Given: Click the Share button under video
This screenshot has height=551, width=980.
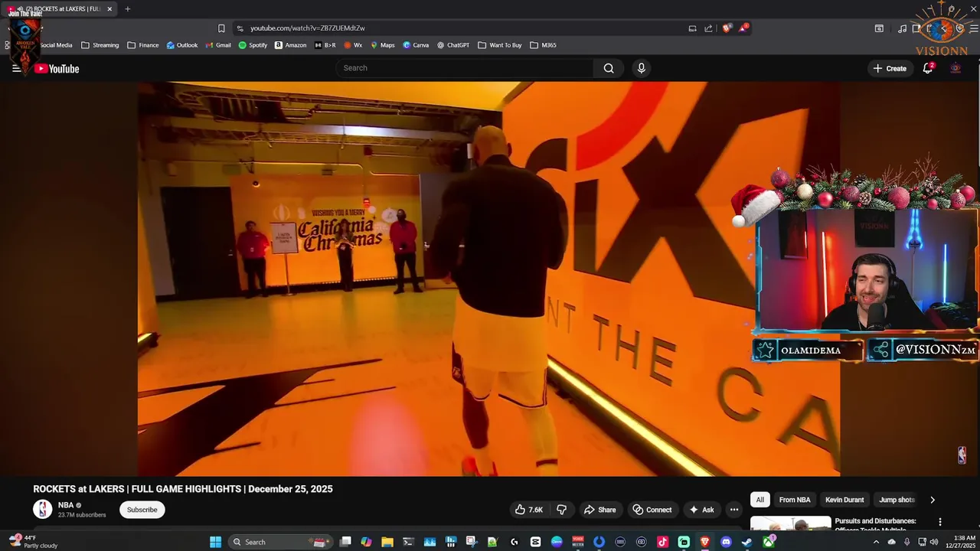Looking at the screenshot, I should click(599, 510).
